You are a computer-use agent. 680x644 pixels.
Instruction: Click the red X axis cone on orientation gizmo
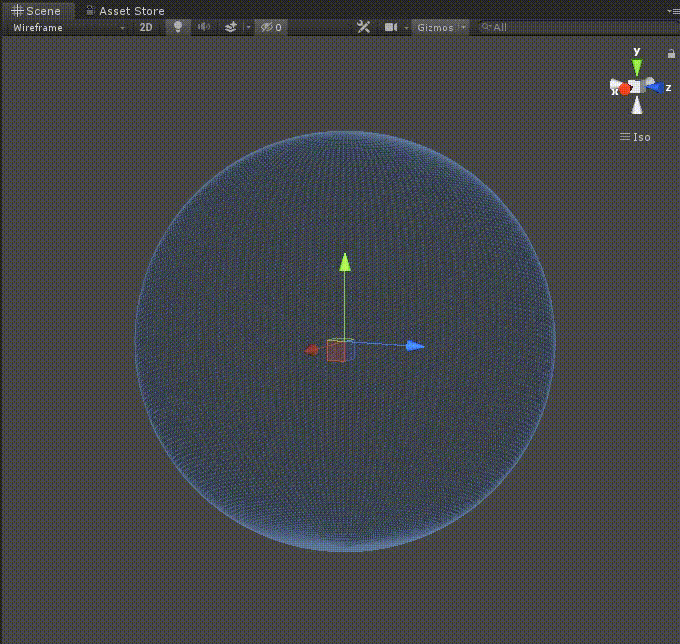(x=624, y=89)
